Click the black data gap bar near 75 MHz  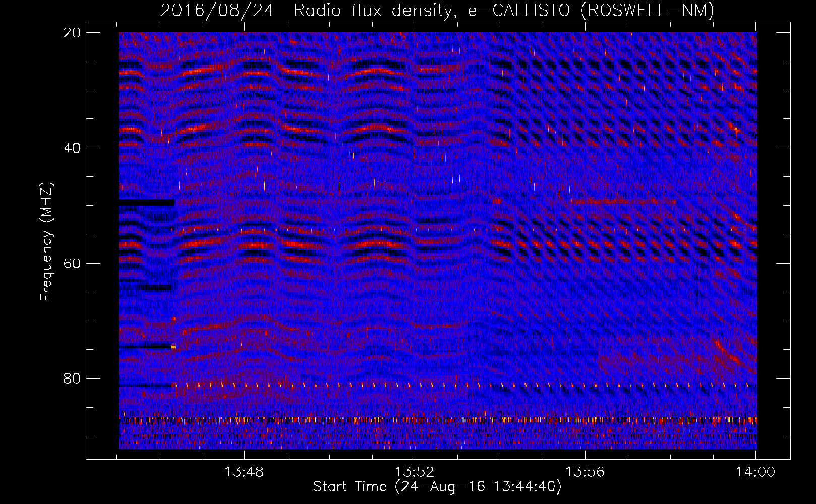pos(145,347)
